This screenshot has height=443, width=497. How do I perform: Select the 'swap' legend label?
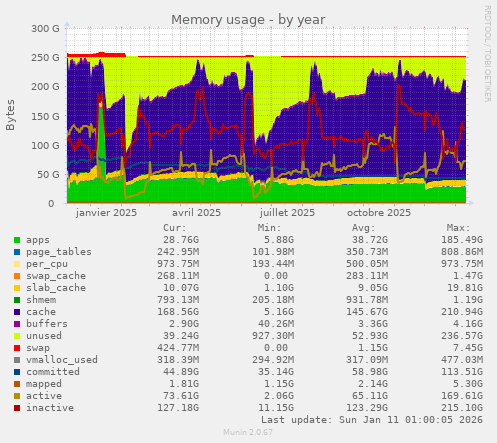coord(38,348)
